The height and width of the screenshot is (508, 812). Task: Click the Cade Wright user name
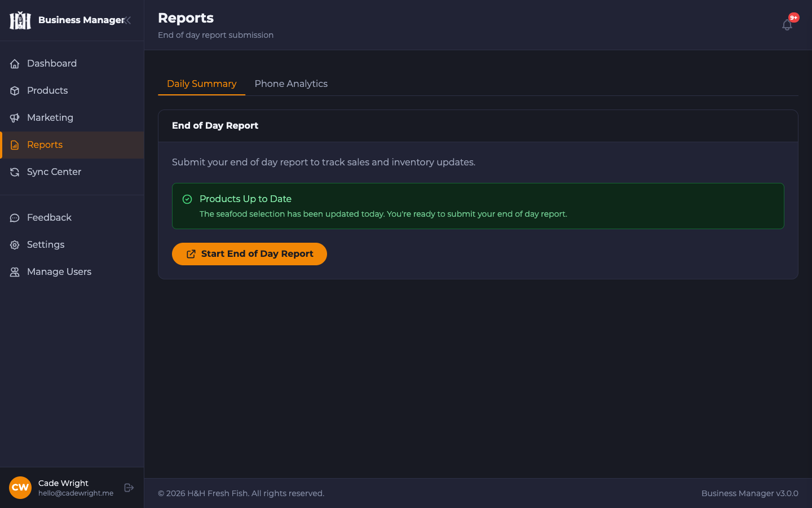63,483
